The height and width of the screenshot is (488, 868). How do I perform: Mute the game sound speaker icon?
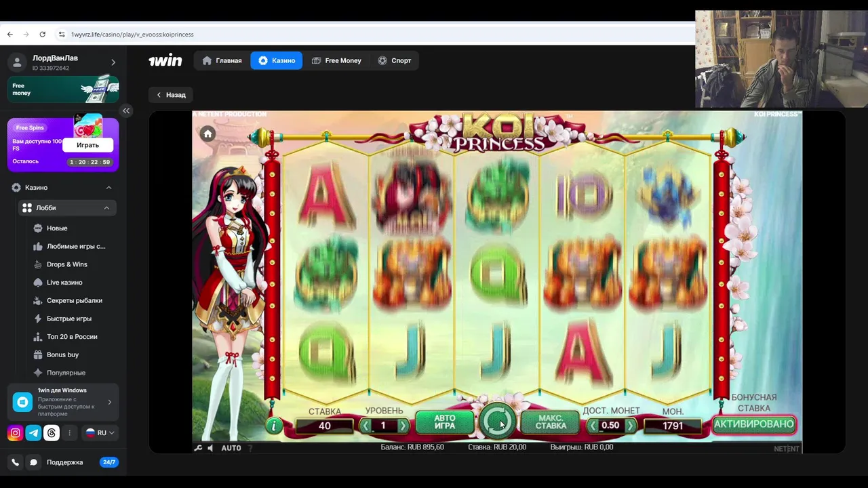pos(210,448)
